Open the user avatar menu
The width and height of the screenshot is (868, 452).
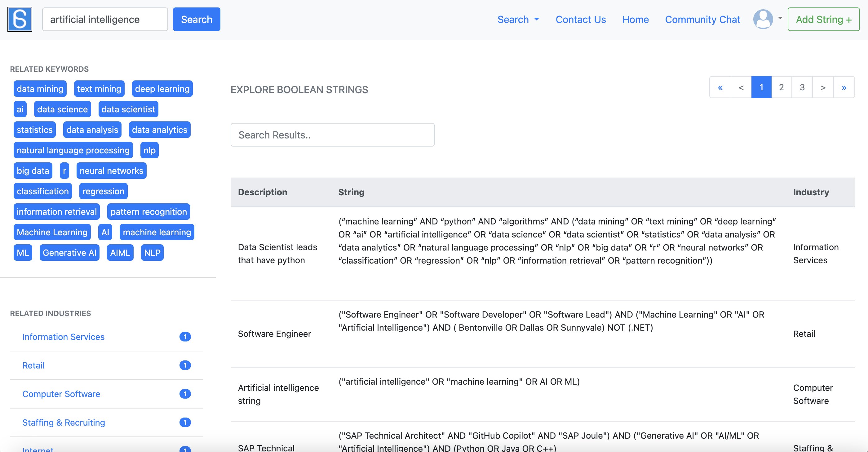point(763,19)
